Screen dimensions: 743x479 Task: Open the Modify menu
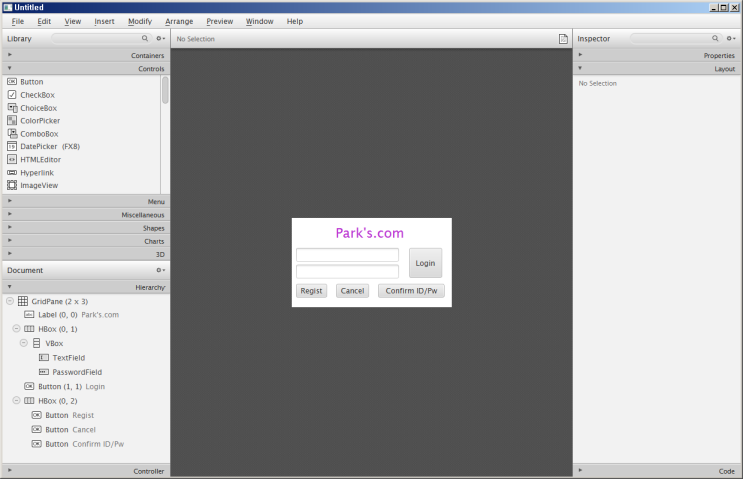[x=140, y=21]
